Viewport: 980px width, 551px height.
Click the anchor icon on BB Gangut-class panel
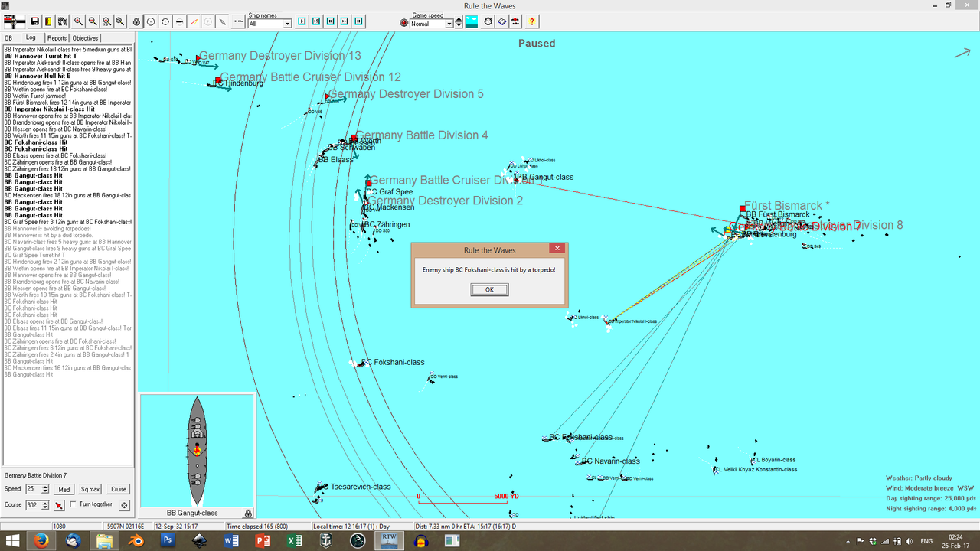tap(247, 512)
